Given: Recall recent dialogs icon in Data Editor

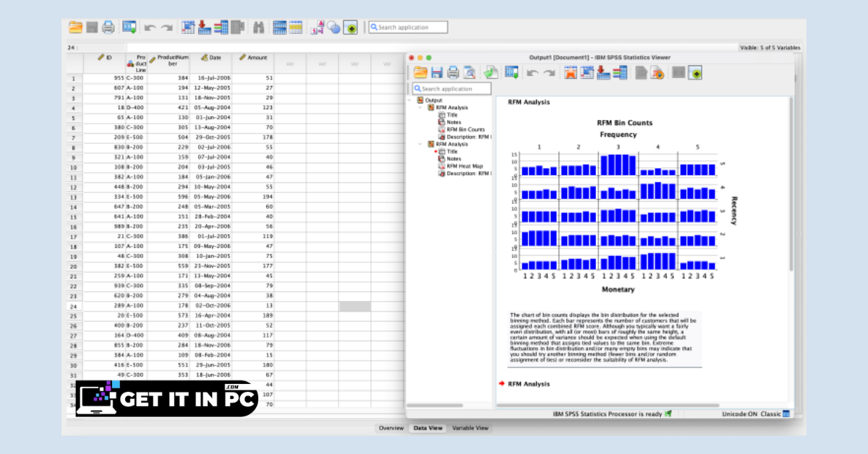Looking at the screenshot, I should (x=129, y=27).
